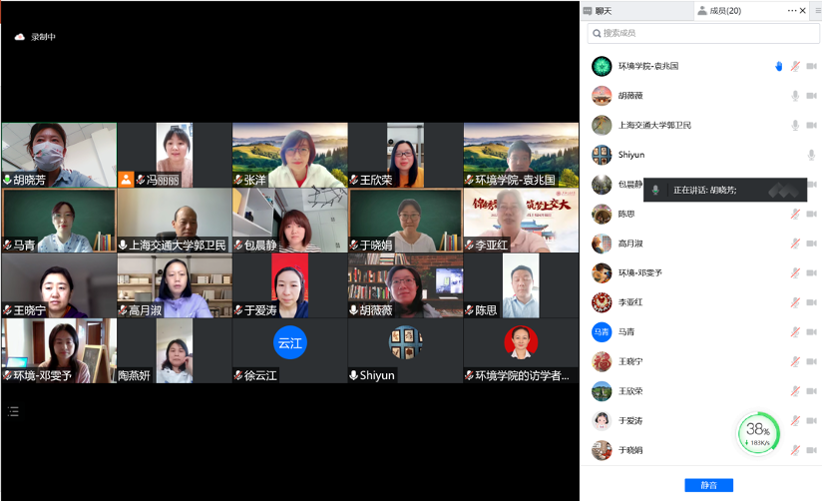Click the cloud recording indicator icon
The image size is (822, 502).
[19, 37]
